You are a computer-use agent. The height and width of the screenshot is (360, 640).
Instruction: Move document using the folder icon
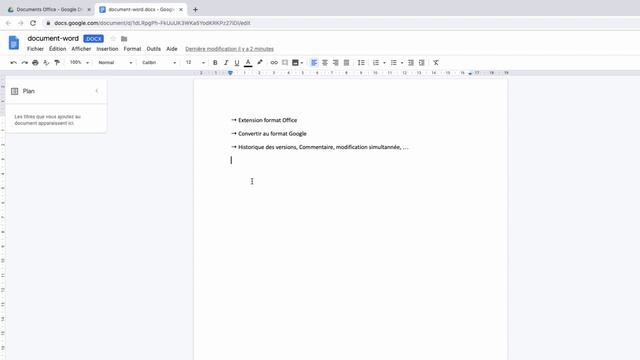pos(124,39)
